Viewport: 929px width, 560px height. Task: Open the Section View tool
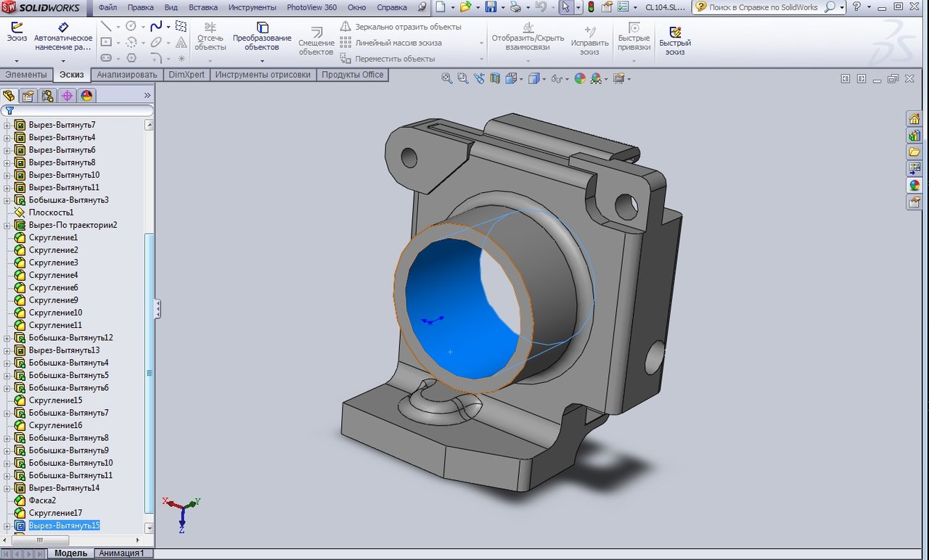point(495,78)
